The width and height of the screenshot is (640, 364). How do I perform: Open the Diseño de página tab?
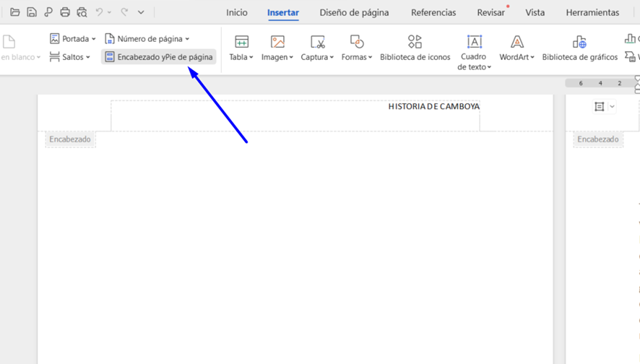354,13
